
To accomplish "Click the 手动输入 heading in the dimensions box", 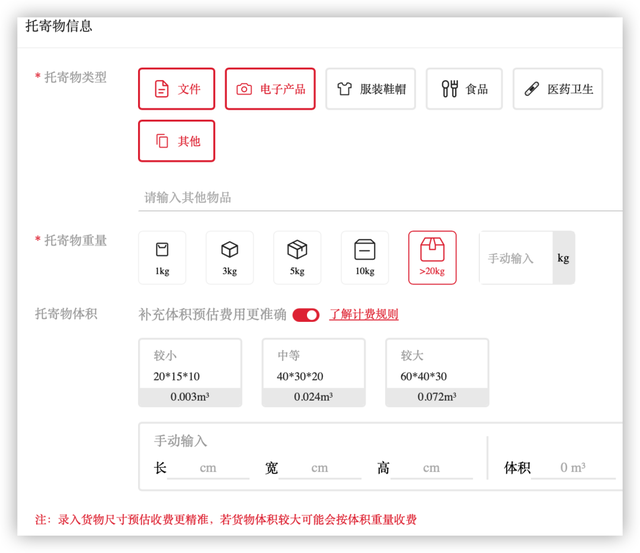I will (180, 441).
